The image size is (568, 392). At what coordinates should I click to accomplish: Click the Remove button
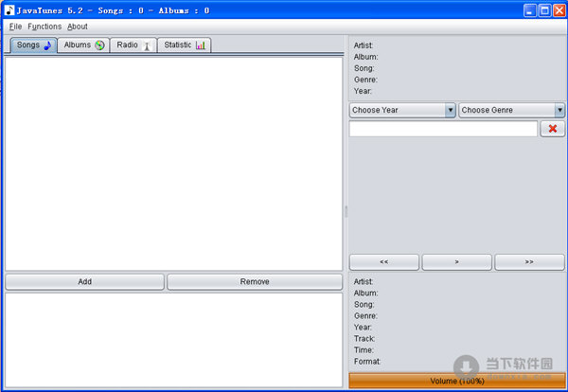[x=255, y=282]
